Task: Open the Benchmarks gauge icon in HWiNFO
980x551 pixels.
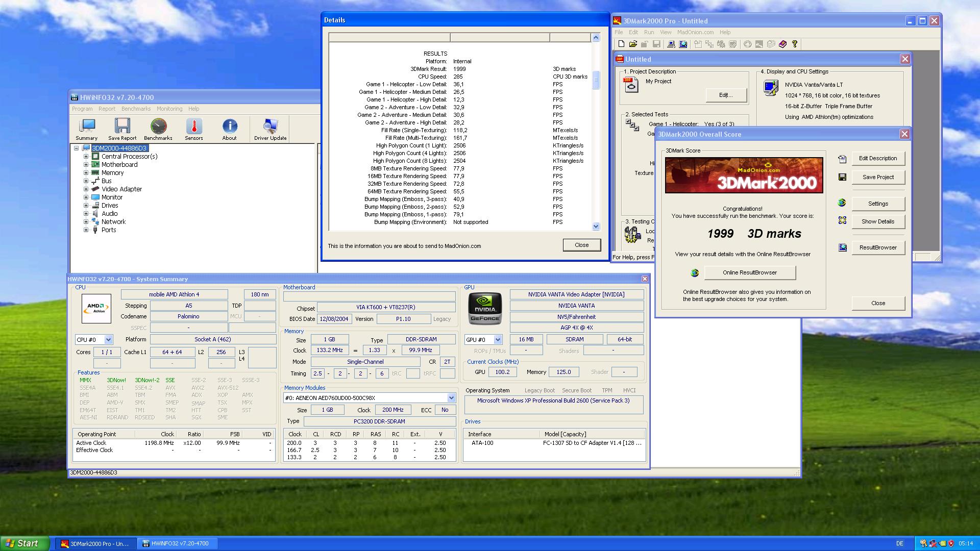Action: 158,130
